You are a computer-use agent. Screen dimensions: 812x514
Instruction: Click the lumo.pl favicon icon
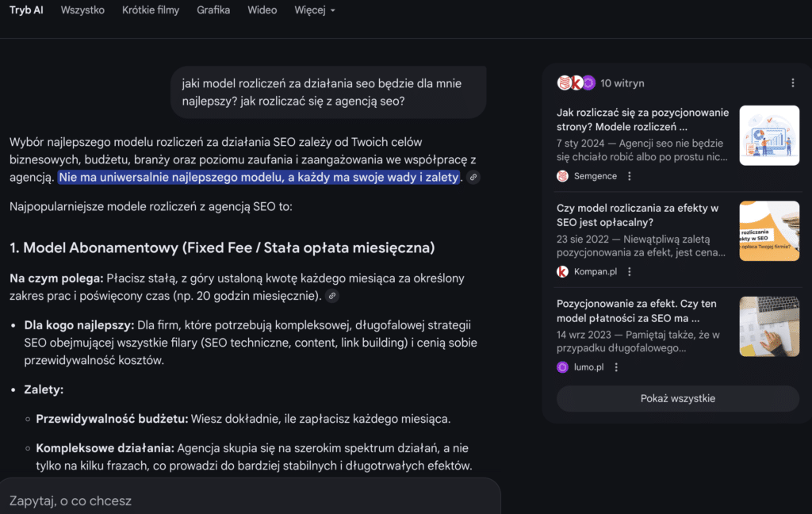point(563,366)
